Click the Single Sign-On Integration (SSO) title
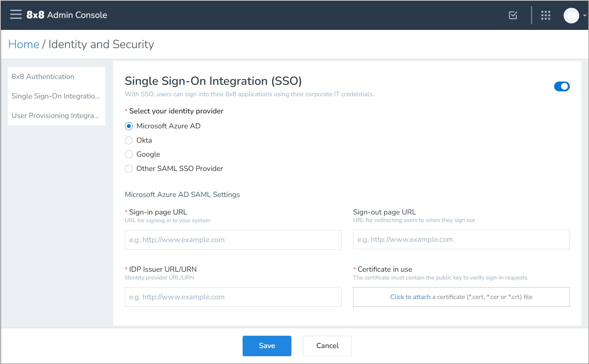This screenshot has width=589, height=364. click(213, 81)
